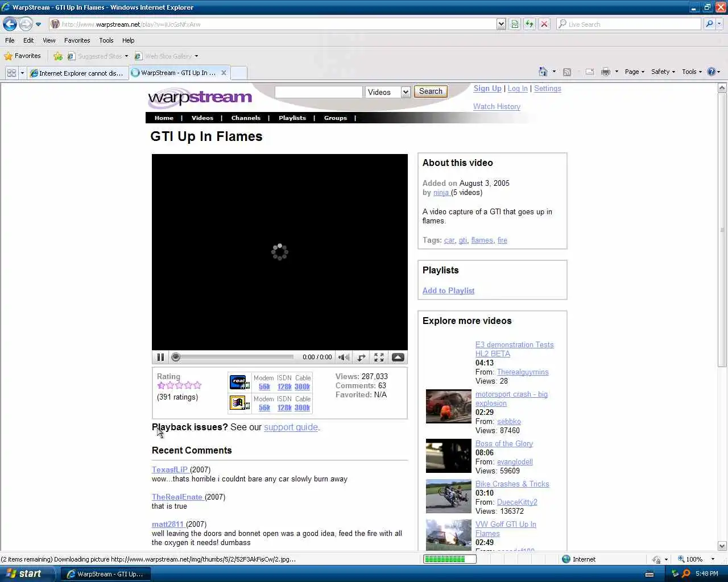Open Live Search provider options dropdown

[x=719, y=24]
